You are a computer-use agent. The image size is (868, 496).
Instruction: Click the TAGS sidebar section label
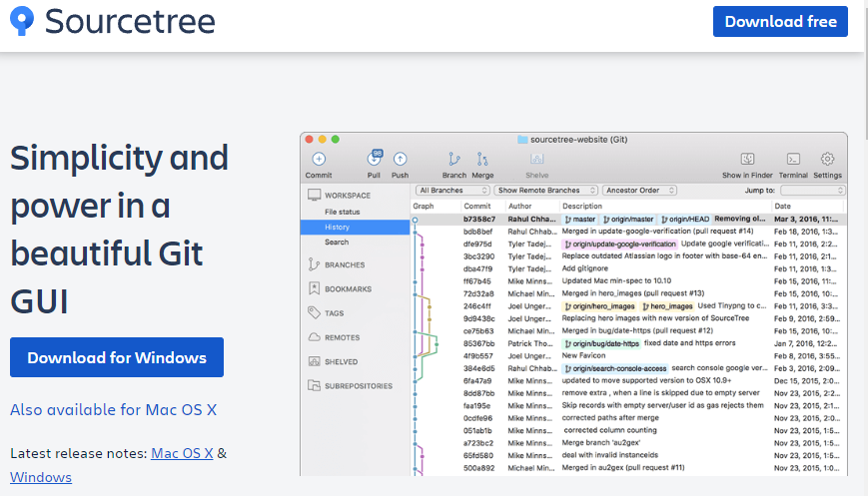[x=335, y=313]
